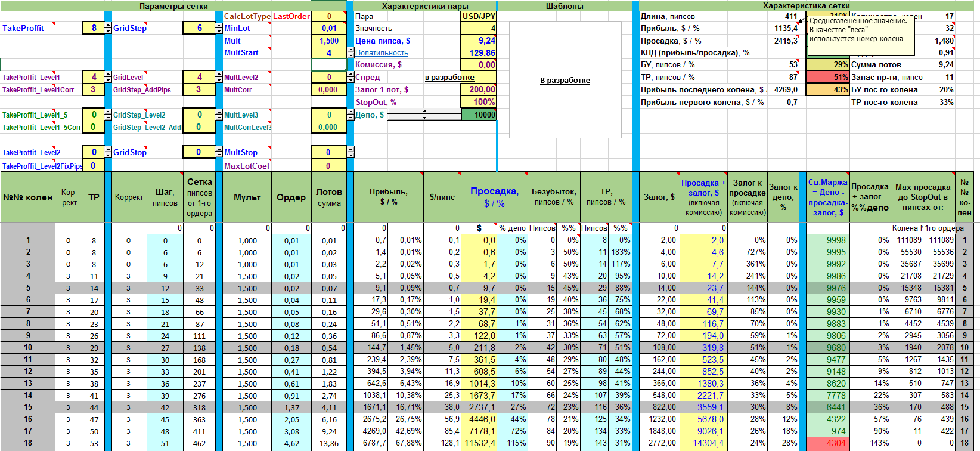Viewport: 980px width, 451px height.
Task: Click the red ТР percentage cell 51%
Action: (x=827, y=77)
